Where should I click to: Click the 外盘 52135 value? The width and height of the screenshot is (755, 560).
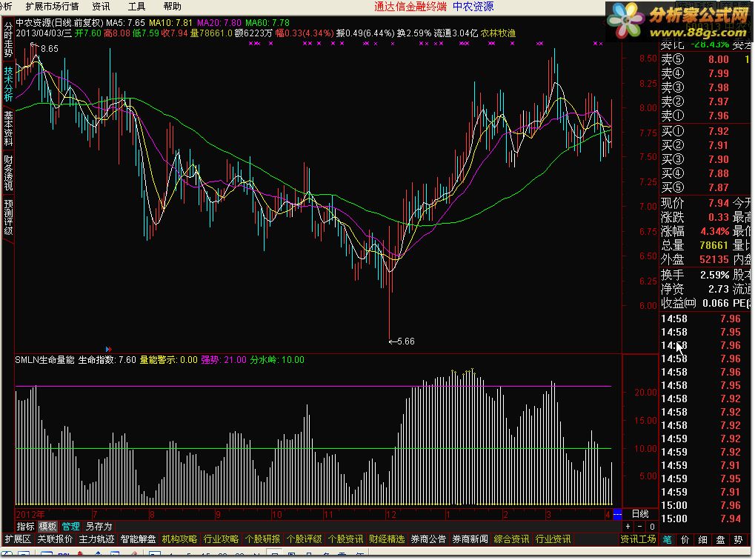pos(714,259)
